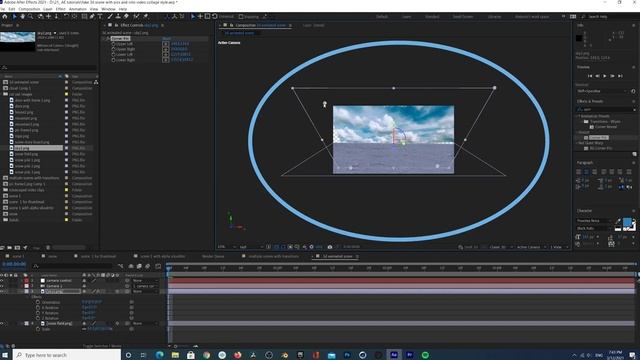
Task: Select the cloud Comp 1 project item
Action: [x=20, y=88]
